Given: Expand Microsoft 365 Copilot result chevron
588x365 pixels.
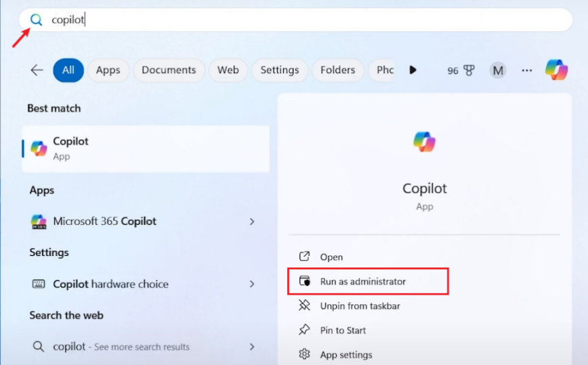Looking at the screenshot, I should tap(252, 222).
